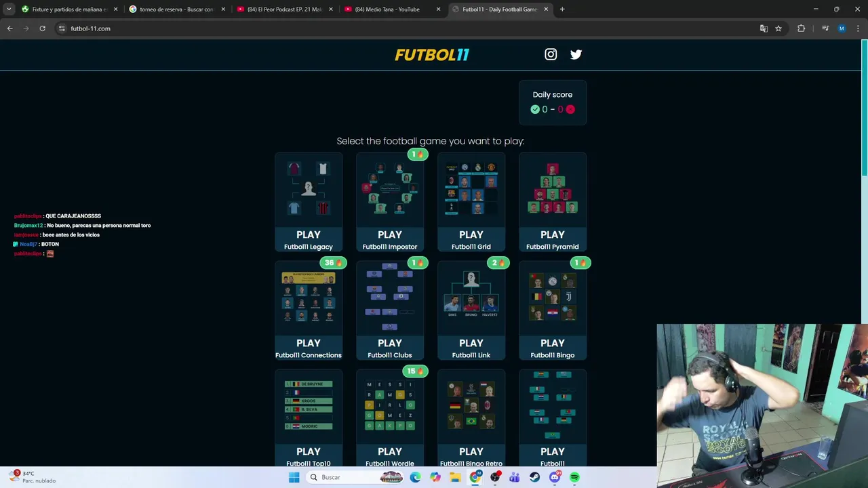Click the 1 streak badge on Clubs
This screenshot has height=488, width=868.
pos(417,262)
